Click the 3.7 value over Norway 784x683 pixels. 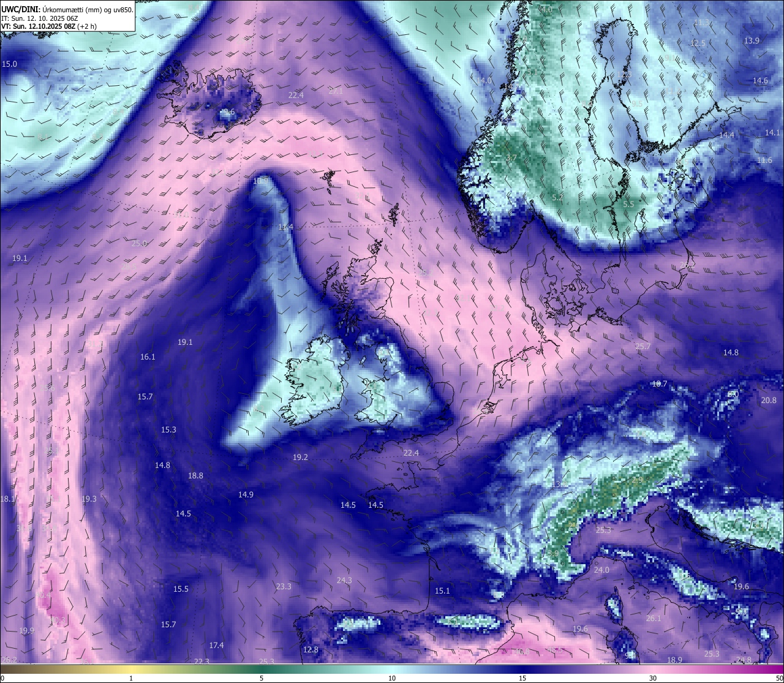pos(511,158)
